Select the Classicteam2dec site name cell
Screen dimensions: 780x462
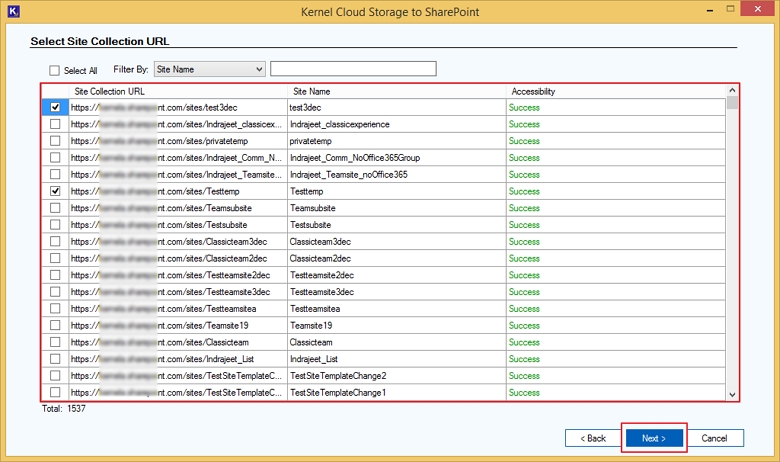pyautogui.click(x=396, y=259)
